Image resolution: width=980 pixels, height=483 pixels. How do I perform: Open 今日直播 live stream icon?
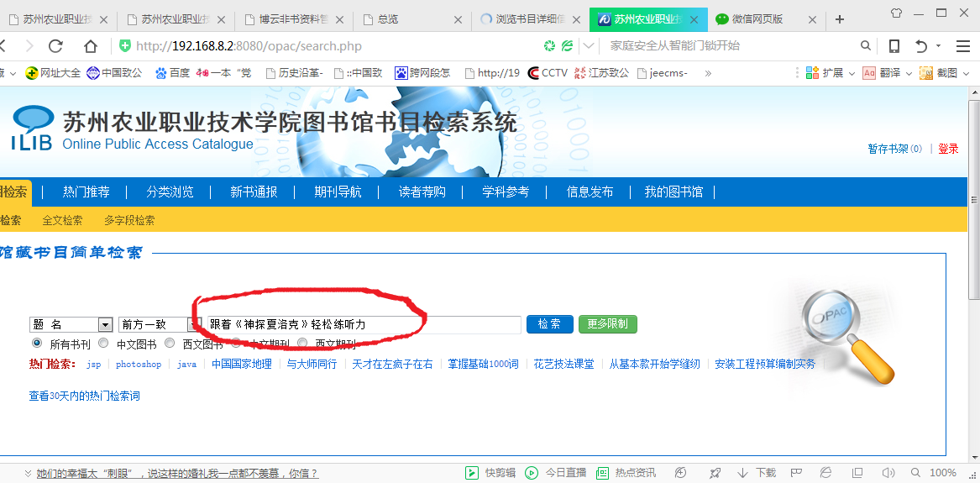[x=532, y=473]
